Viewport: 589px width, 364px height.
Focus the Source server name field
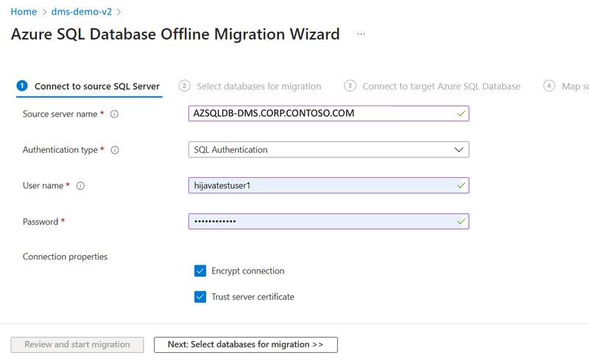(x=328, y=113)
